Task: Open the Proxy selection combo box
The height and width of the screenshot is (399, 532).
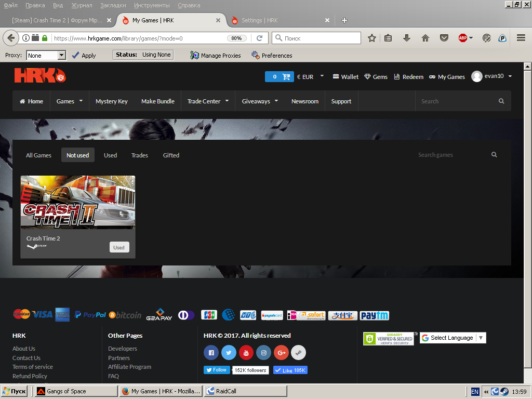Action: (46, 55)
